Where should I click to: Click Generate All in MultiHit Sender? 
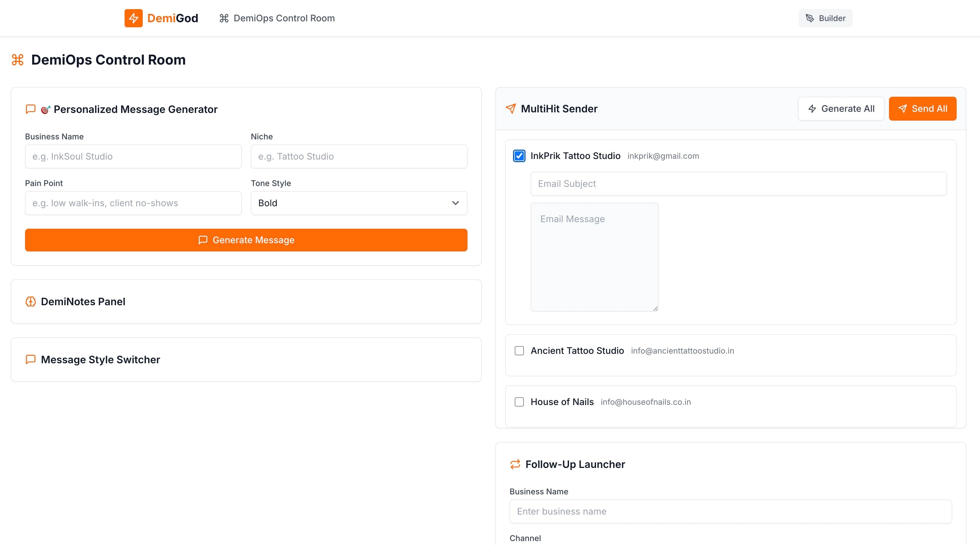[x=841, y=109]
